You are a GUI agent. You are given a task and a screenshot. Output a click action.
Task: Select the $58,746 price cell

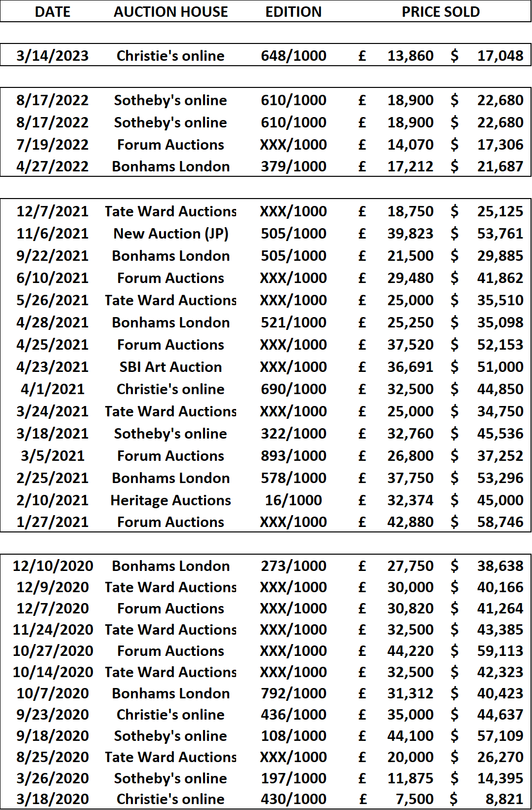point(487,522)
